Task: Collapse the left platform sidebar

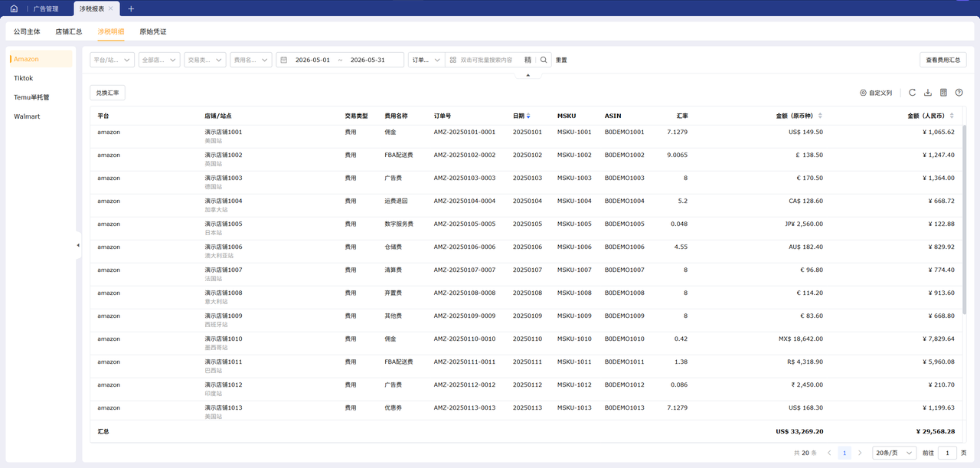Action: (x=78, y=245)
